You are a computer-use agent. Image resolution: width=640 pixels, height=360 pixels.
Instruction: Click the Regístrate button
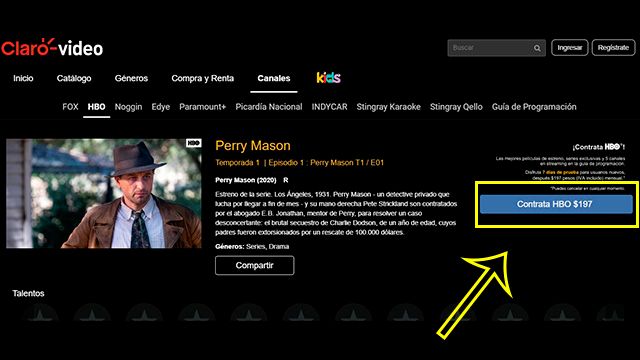613,48
